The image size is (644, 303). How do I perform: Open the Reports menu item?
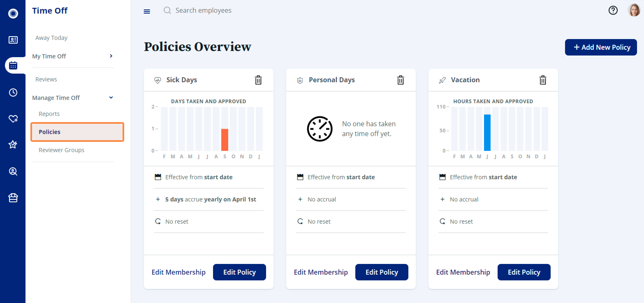point(49,114)
